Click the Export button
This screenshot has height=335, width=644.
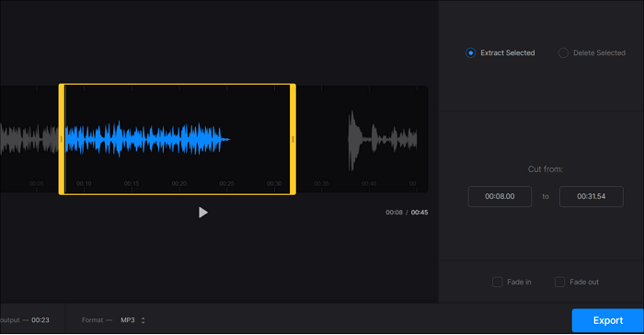[607, 320]
